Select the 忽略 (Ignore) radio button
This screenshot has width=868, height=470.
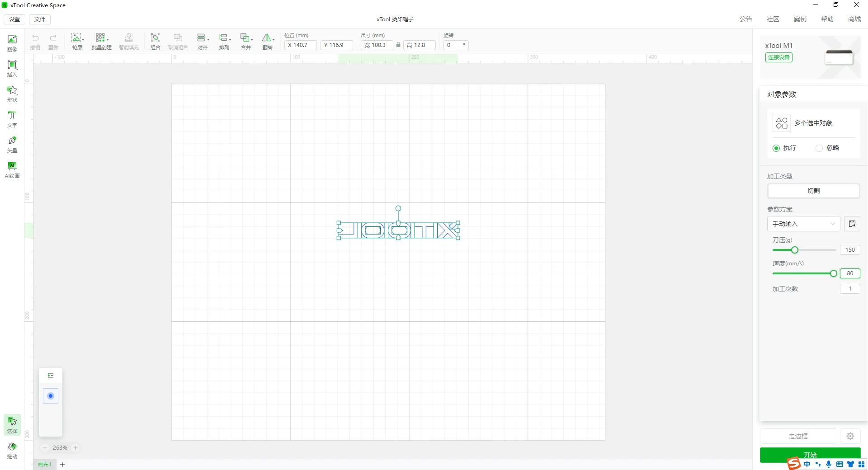[819, 148]
